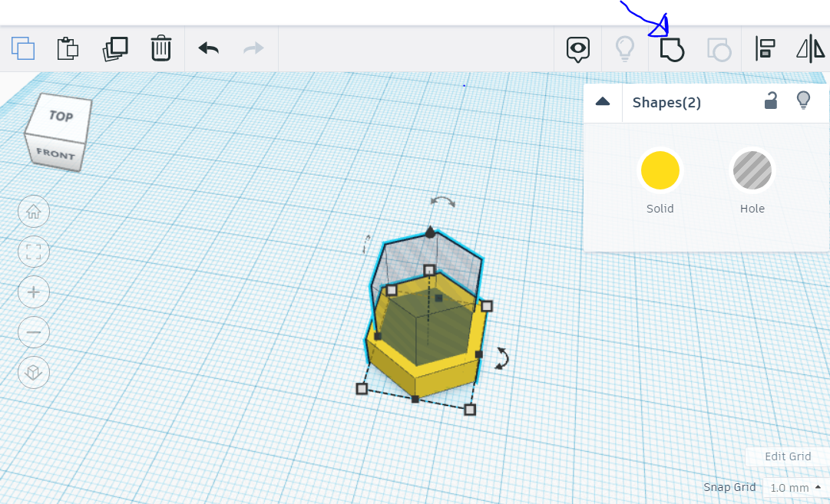Click the Solid label
The image size is (830, 504).
[660, 209]
